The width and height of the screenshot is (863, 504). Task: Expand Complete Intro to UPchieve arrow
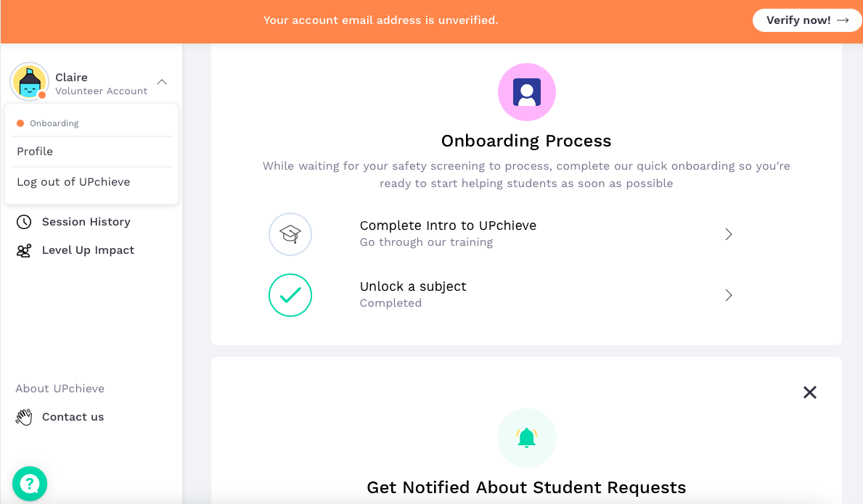tap(729, 234)
